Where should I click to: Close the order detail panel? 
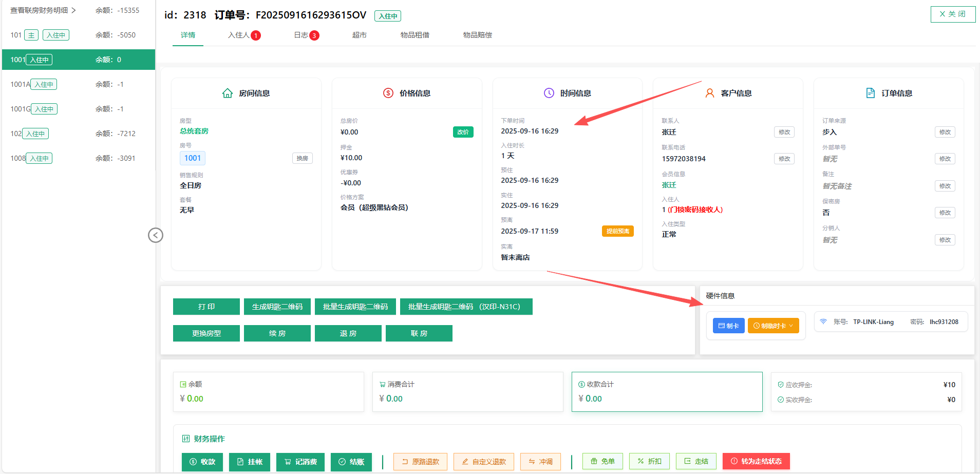[x=952, y=14]
